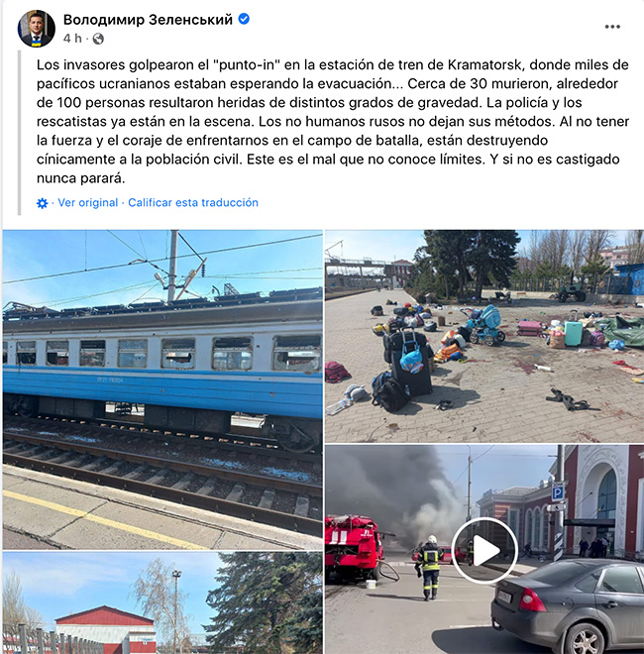Screen dimensions: 644x654
Task: Open the red-roofed building photo
Action: [162, 603]
